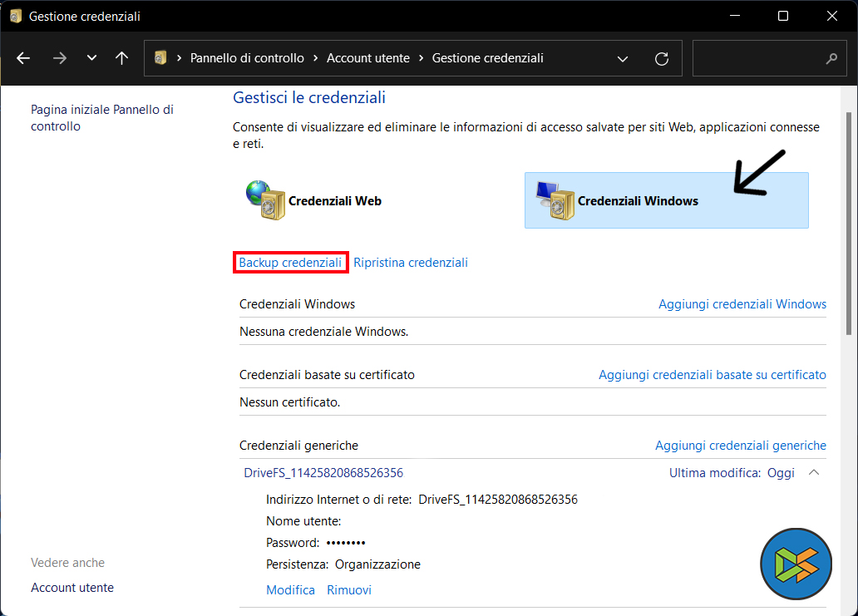
Task: Click Aggiungi credenziali Windows link
Action: (x=742, y=304)
